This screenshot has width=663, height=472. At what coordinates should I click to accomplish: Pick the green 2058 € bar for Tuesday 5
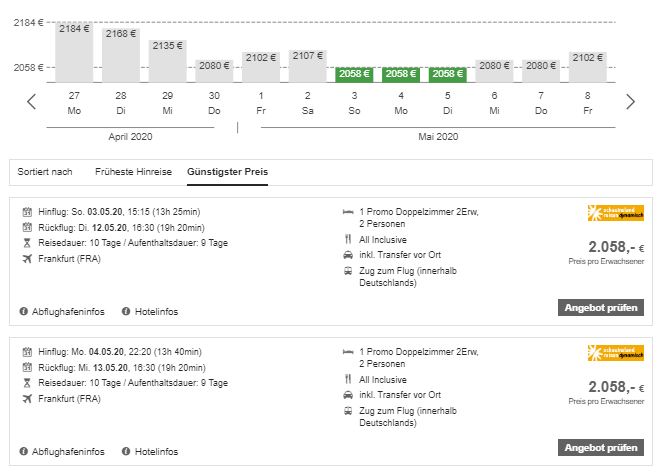[447, 74]
